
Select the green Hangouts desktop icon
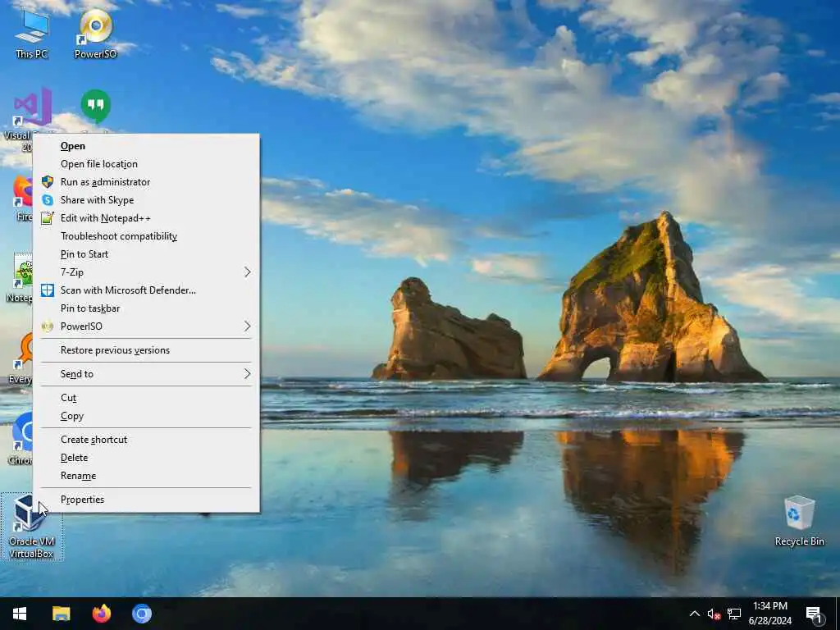[x=96, y=107]
